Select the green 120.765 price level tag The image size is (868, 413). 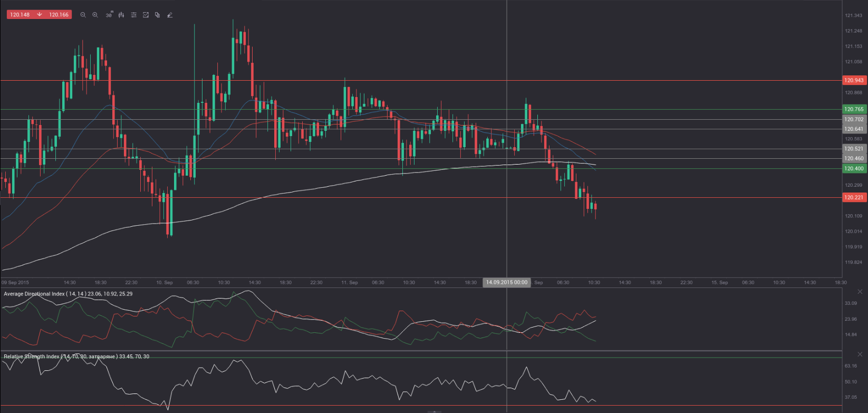tap(854, 109)
